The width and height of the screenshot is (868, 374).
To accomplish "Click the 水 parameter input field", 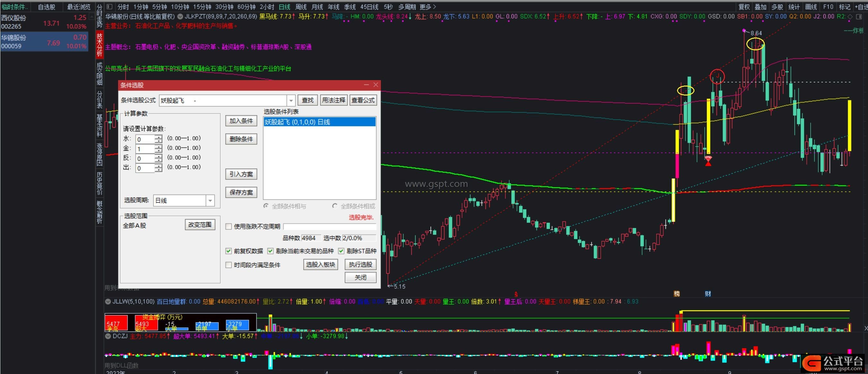I will (x=145, y=139).
